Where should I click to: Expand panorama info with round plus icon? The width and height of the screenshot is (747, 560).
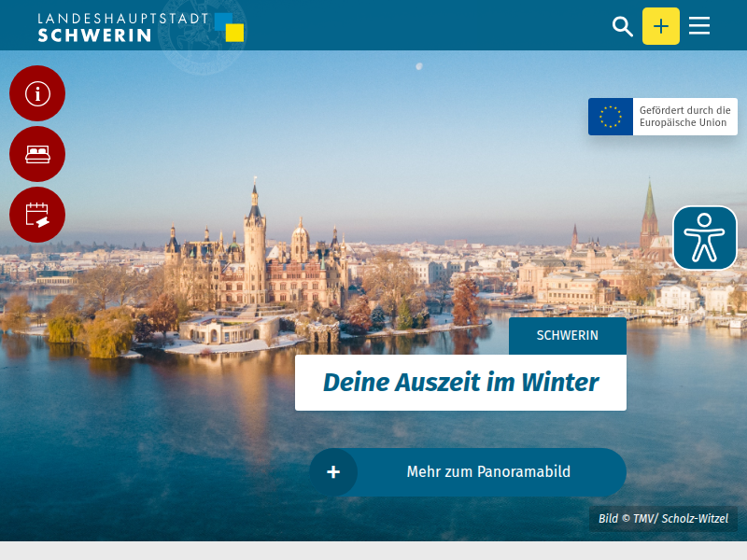tap(333, 472)
